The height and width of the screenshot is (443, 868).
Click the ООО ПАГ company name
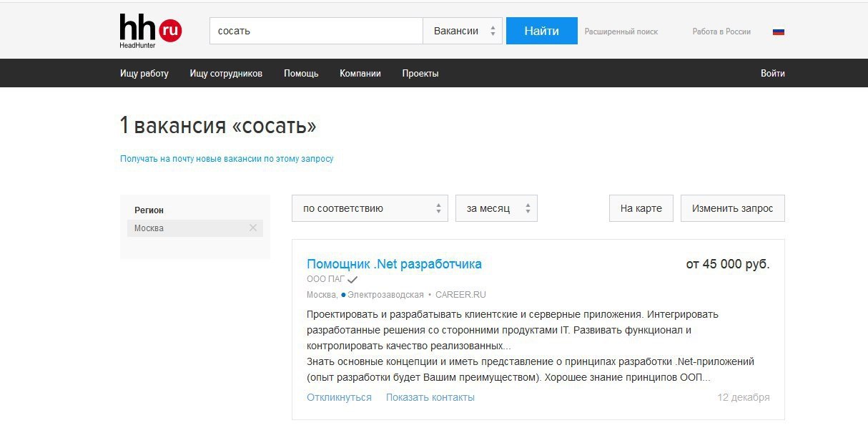(x=325, y=280)
